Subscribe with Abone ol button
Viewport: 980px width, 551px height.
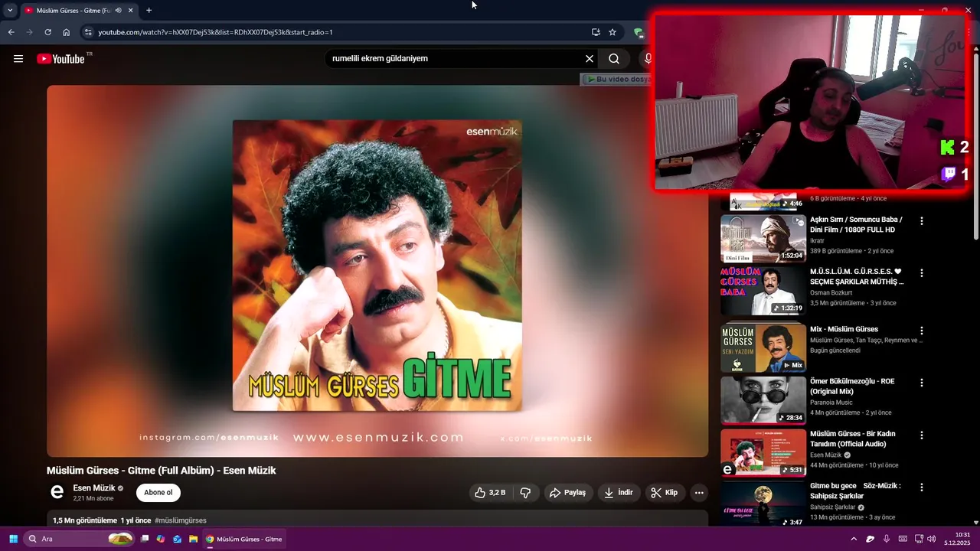[158, 492]
